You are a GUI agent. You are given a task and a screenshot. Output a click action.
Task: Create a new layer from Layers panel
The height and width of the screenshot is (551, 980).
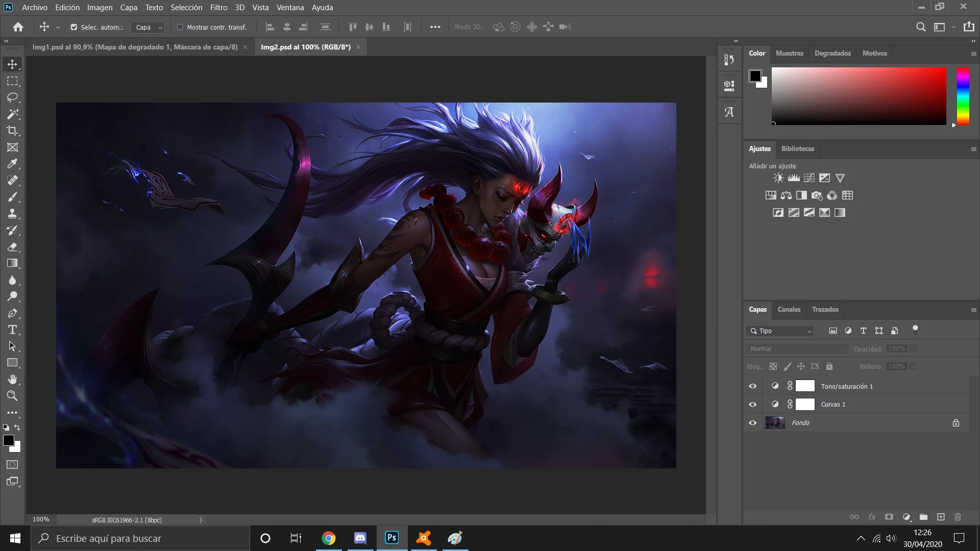click(941, 517)
